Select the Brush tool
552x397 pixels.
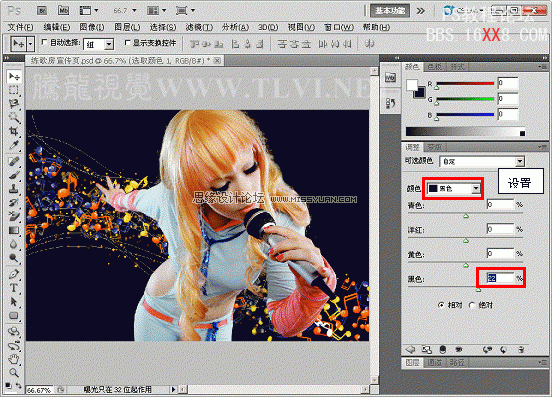(x=14, y=175)
